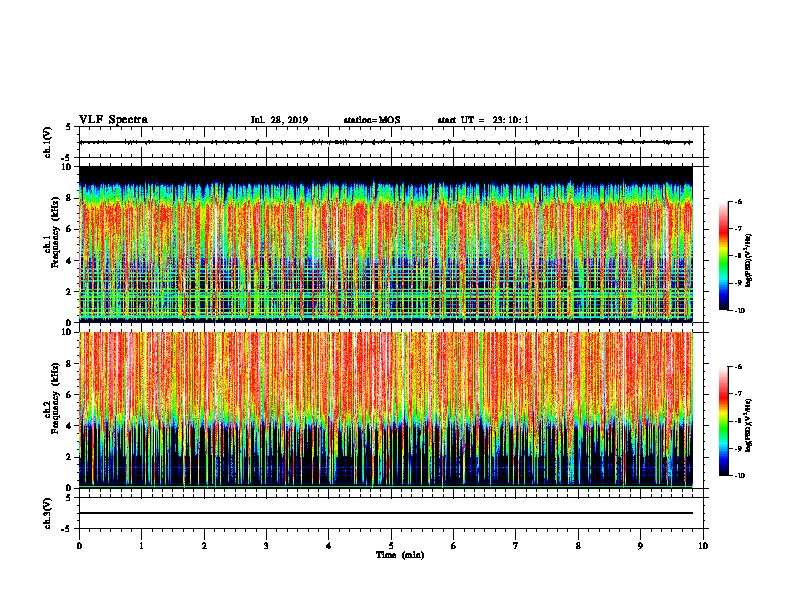Select the date text "Jul. 28, 2019"

click(279, 120)
